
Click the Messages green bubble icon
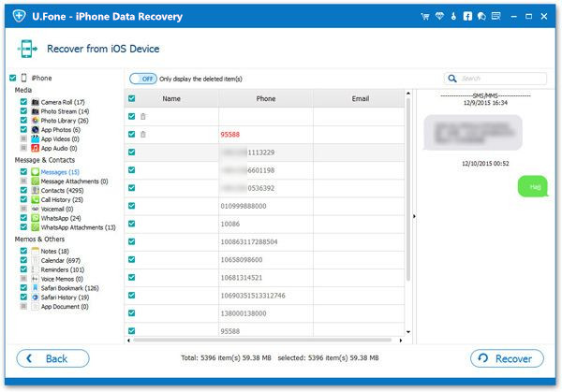coord(36,172)
